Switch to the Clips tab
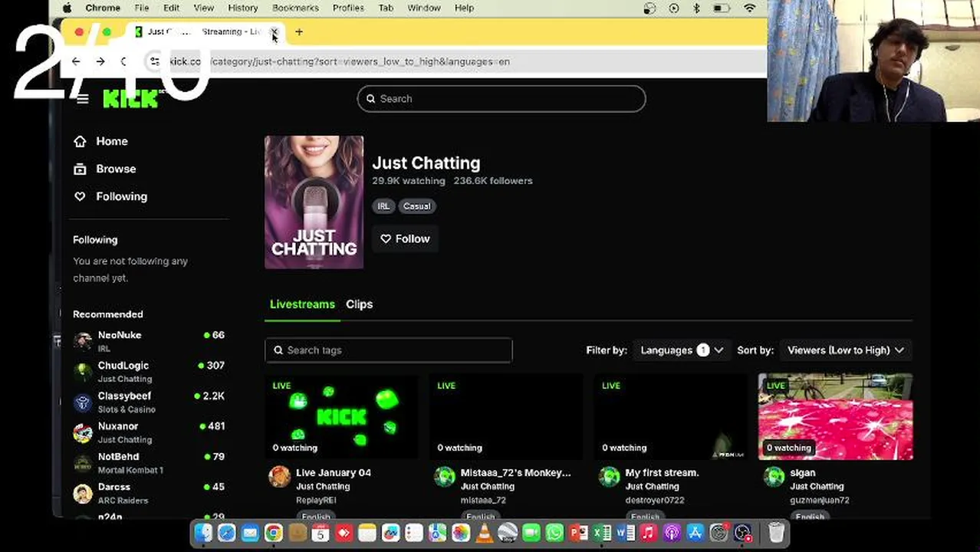Image resolution: width=980 pixels, height=552 pixels. pos(359,304)
